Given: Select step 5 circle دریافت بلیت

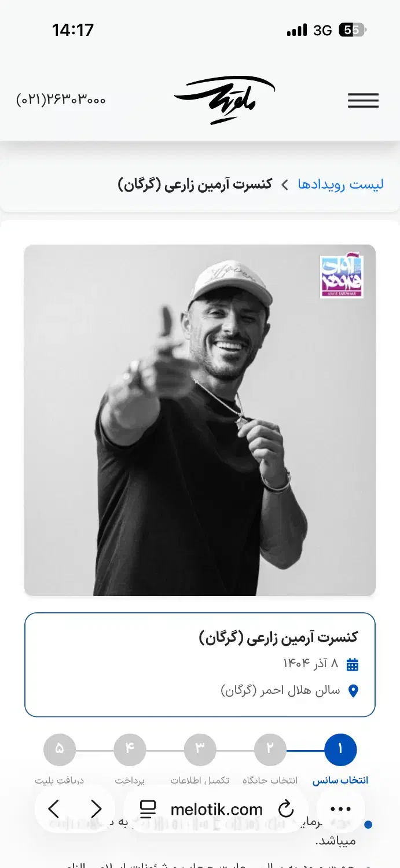Looking at the screenshot, I should pos(59,750).
